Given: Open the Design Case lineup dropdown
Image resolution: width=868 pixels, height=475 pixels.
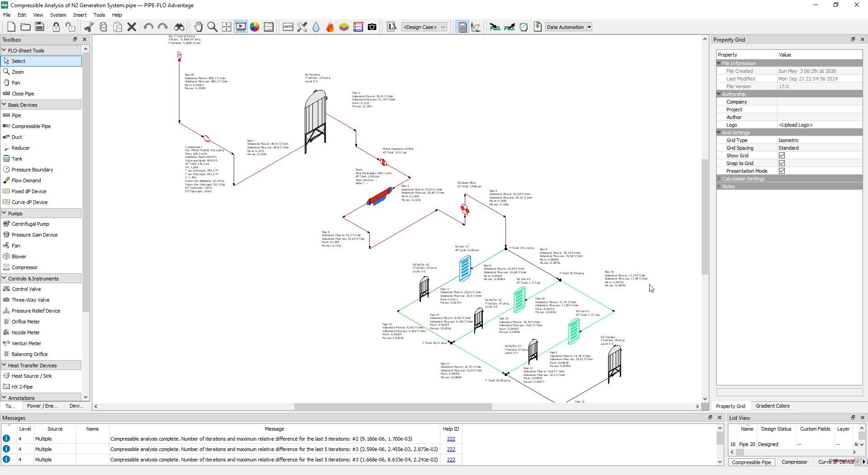Looking at the screenshot, I should click(424, 27).
